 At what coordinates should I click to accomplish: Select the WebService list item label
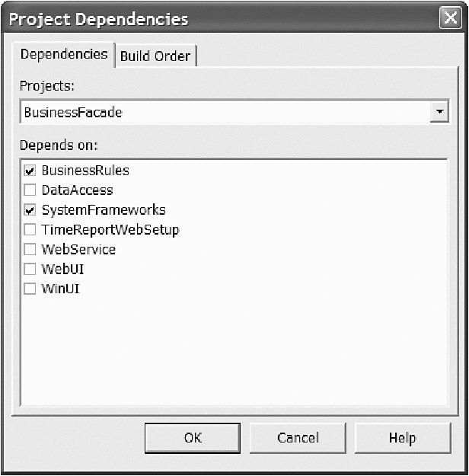coord(78,250)
